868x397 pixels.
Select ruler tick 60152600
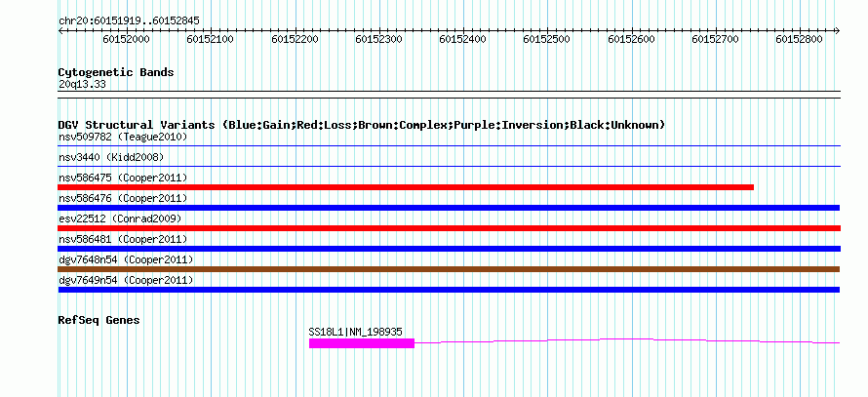click(632, 40)
